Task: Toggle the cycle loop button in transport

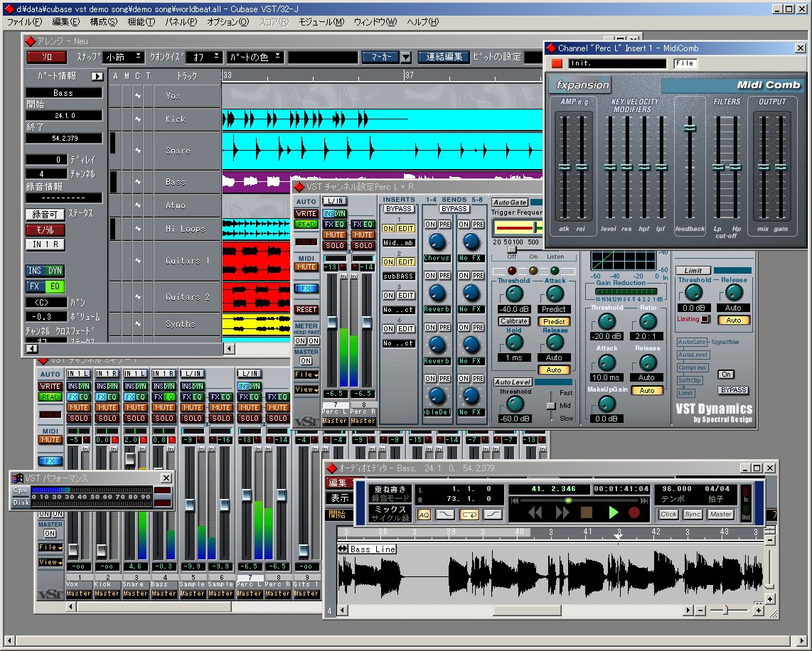Action: click(x=469, y=515)
